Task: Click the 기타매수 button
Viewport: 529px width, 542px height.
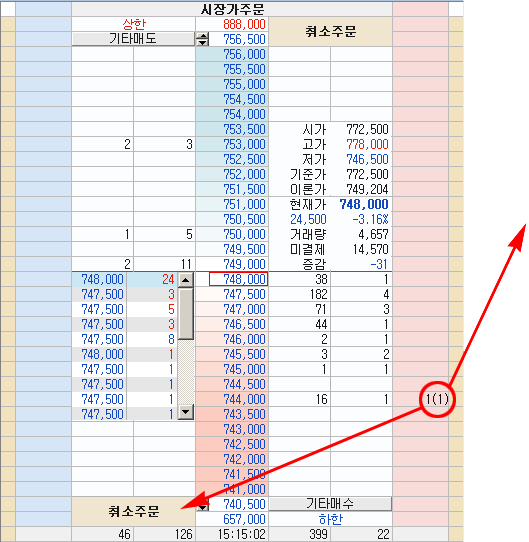Action: (330, 504)
